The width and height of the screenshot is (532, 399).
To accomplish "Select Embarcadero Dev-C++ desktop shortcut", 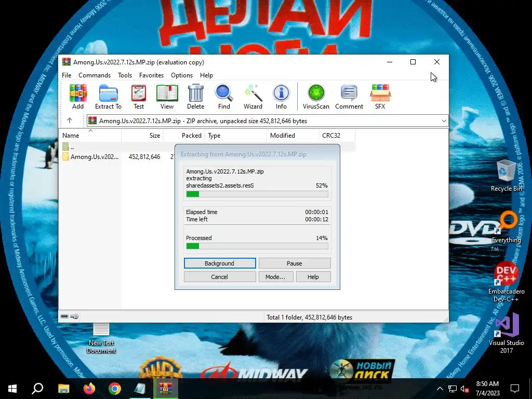I will click(506, 282).
